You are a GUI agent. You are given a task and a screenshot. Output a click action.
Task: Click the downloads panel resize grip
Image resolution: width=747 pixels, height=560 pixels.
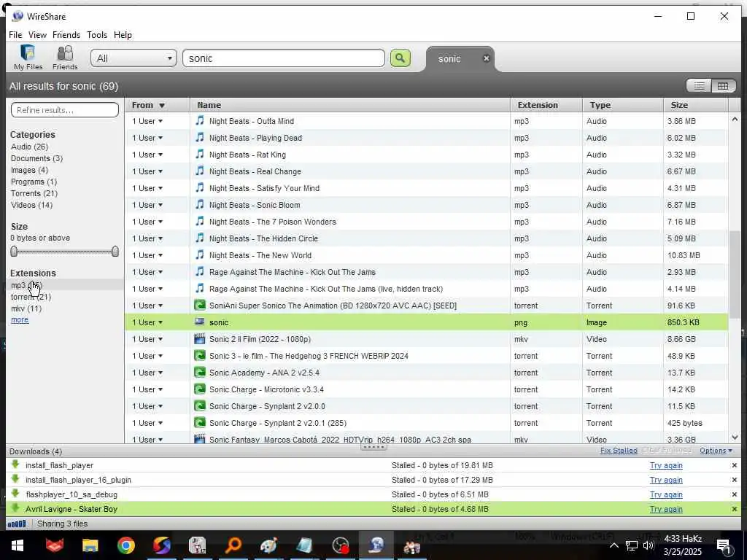pos(373,447)
